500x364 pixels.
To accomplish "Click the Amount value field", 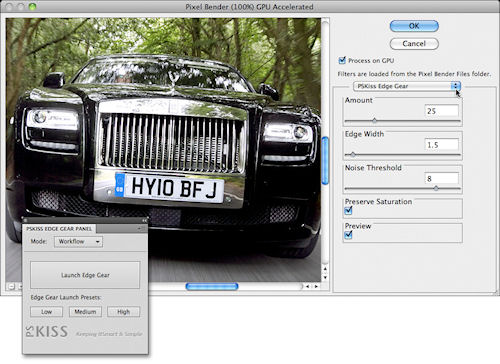I will 442,111.
